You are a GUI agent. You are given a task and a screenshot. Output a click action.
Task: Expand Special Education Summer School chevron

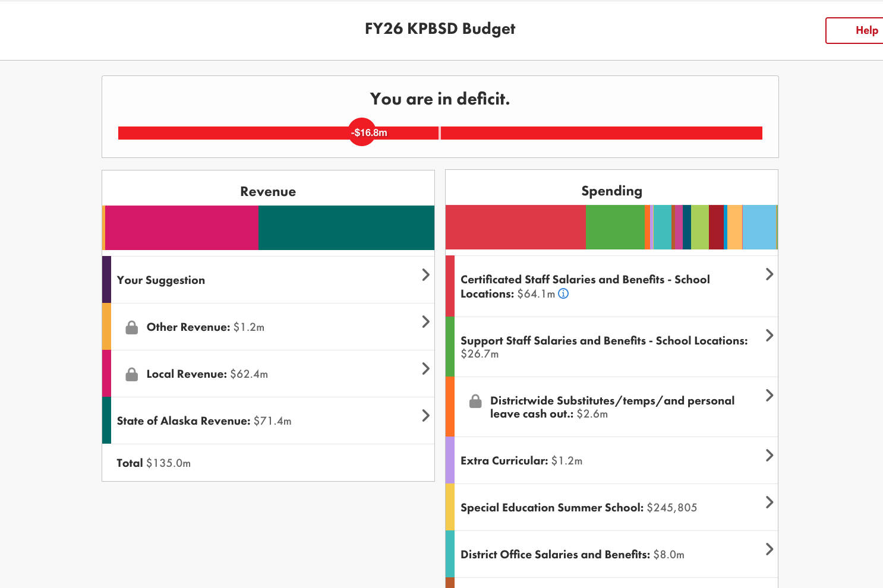769,502
